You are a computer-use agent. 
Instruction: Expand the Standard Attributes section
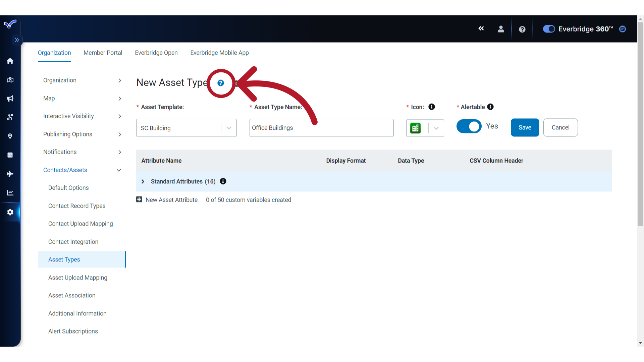pos(143,181)
